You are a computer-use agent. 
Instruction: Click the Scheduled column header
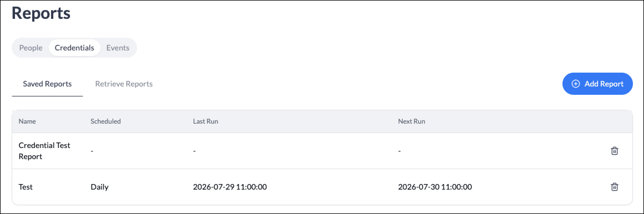click(106, 121)
